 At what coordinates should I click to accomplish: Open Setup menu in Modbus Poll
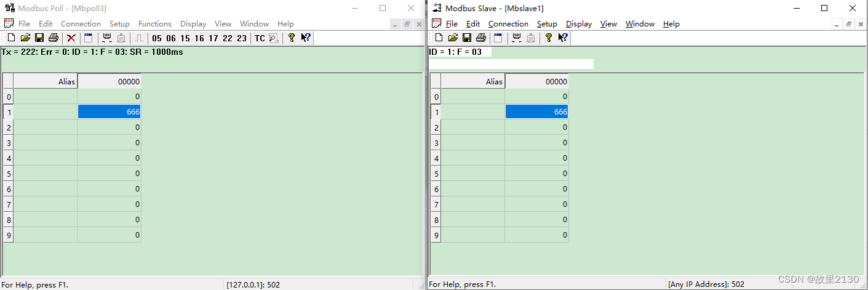point(119,24)
